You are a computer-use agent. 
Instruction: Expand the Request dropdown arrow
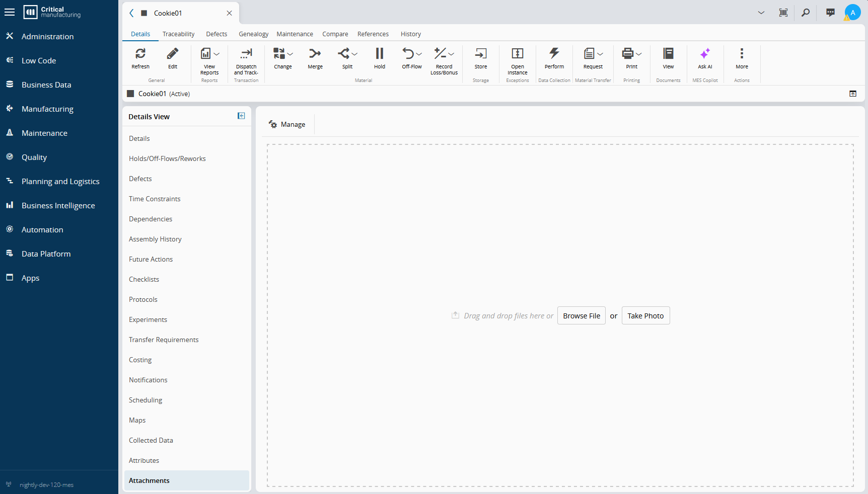(x=600, y=54)
